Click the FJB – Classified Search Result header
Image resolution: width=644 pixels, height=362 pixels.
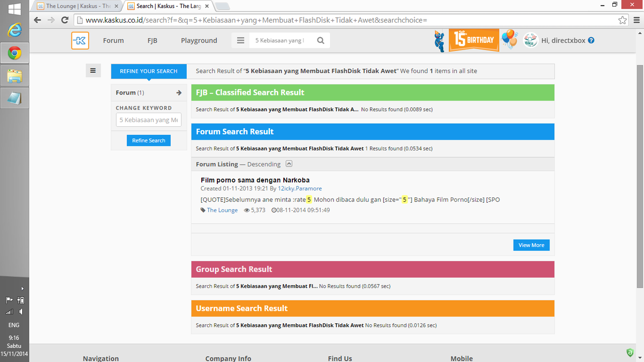373,93
